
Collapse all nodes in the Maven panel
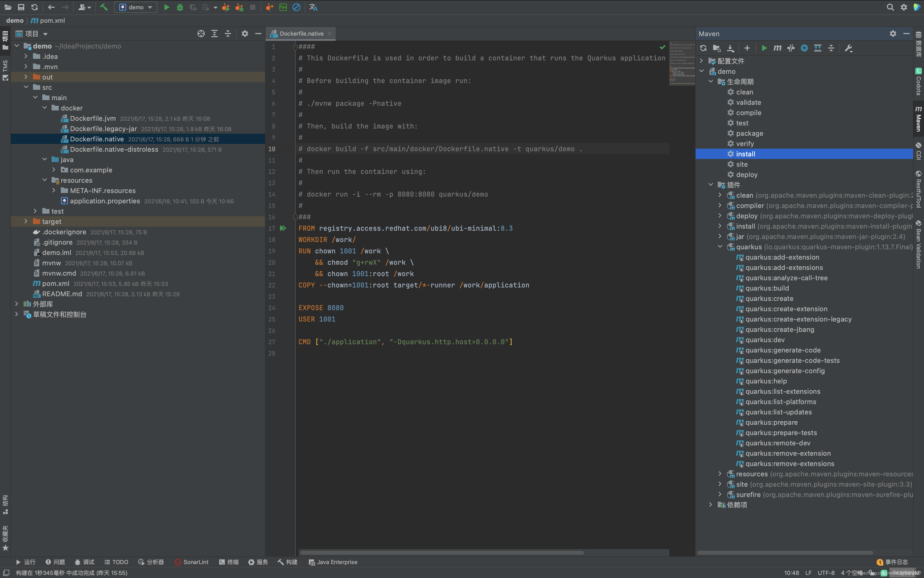tap(831, 48)
